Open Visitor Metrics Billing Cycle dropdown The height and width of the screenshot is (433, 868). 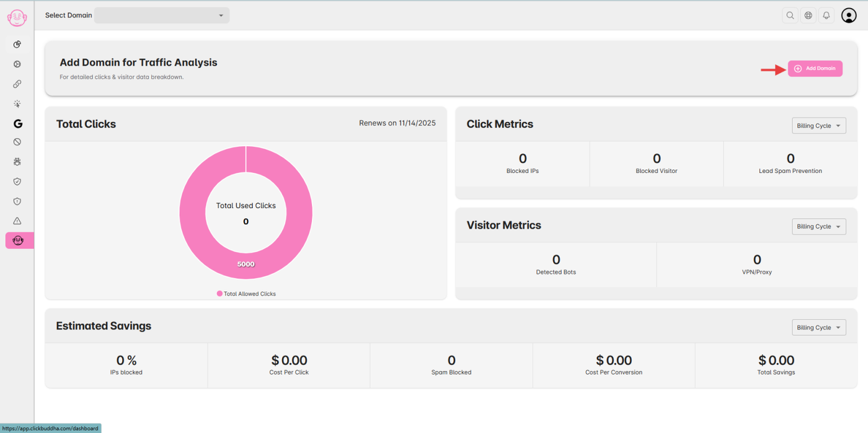[x=819, y=227]
